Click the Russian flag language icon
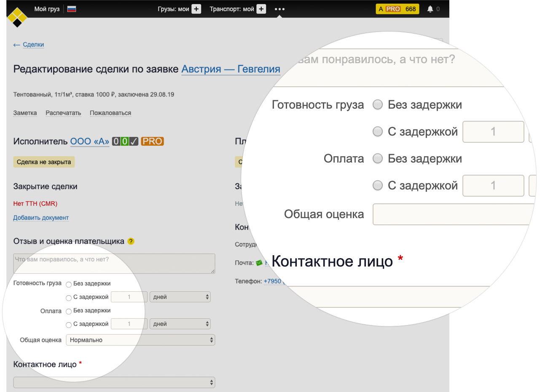Screen dimensions: 548x392 [x=72, y=9]
